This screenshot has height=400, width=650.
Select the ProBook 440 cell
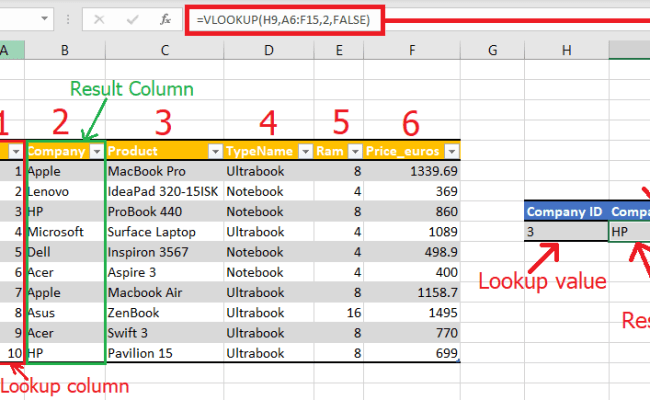pos(165,212)
